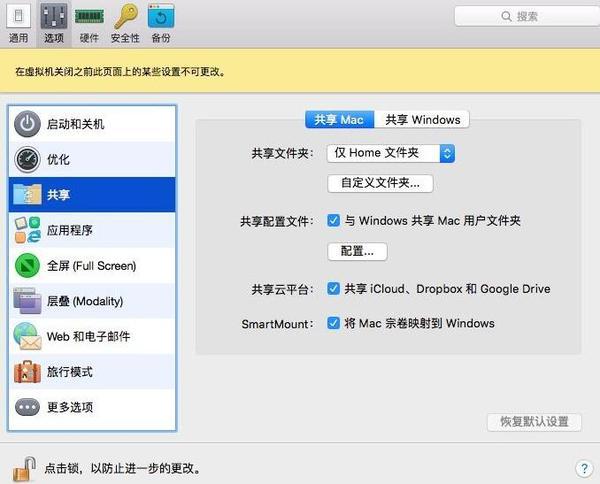600x484 pixels.
Task: Click into the 搜索 search field
Action: [x=527, y=16]
